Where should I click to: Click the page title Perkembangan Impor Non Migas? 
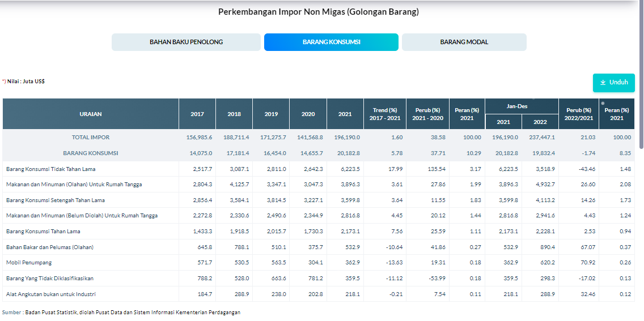click(319, 12)
